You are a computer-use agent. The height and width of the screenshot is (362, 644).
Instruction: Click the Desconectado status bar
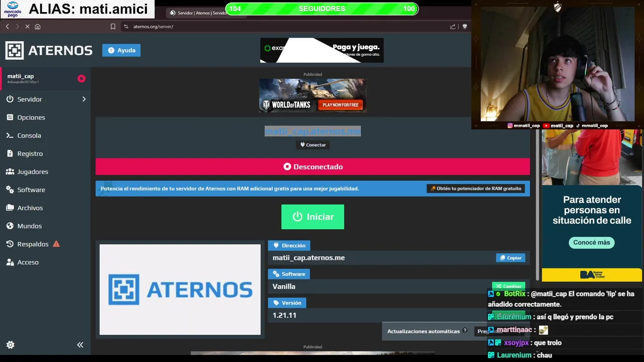tap(313, 166)
